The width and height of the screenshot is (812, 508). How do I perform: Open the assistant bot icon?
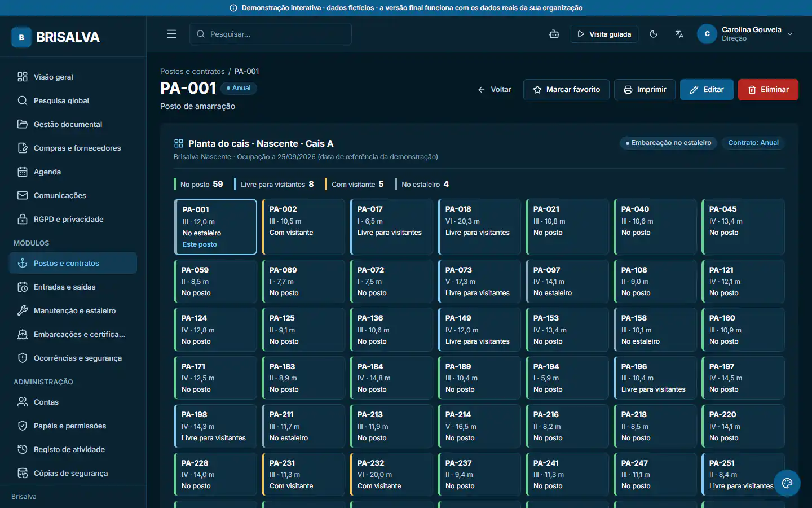coord(554,34)
